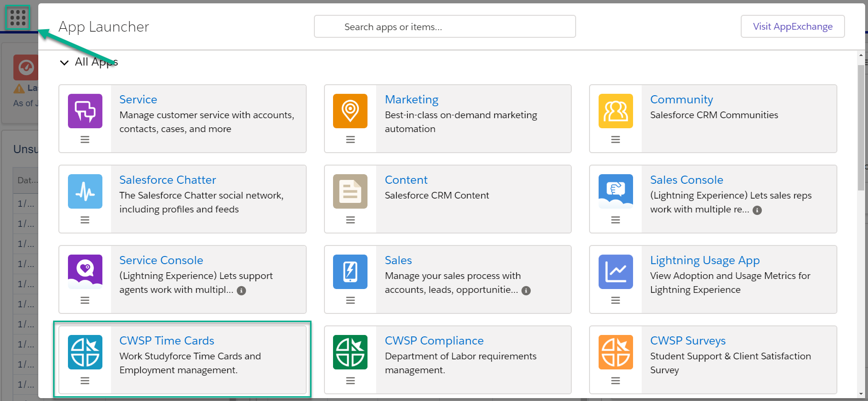This screenshot has height=401, width=868.
Task: Click 'Salesforce CRM Communities' description text
Action: point(714,115)
